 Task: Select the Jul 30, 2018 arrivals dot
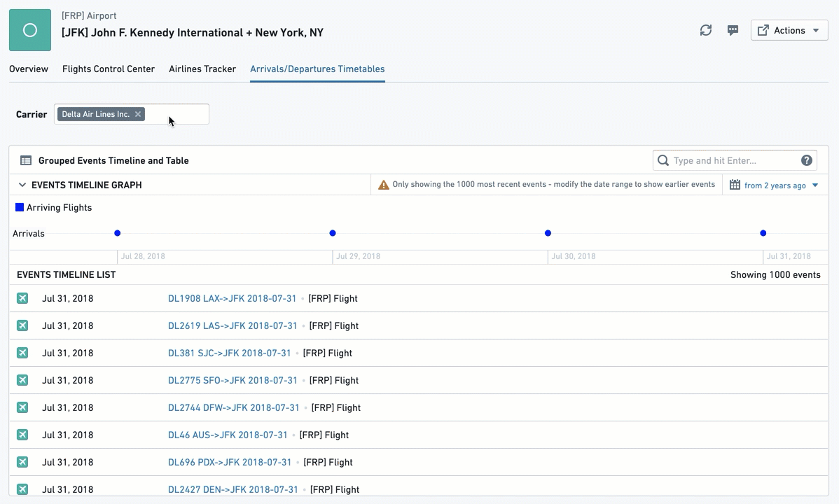(548, 233)
